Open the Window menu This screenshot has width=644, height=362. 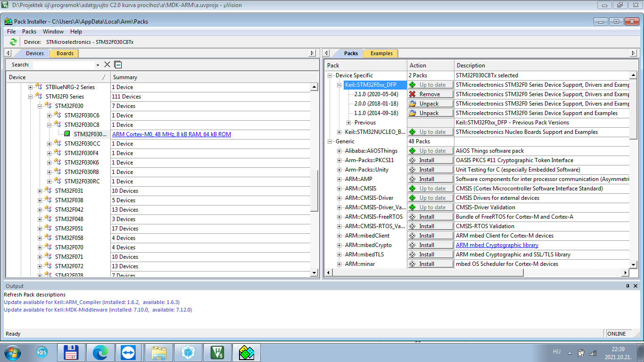53,32
